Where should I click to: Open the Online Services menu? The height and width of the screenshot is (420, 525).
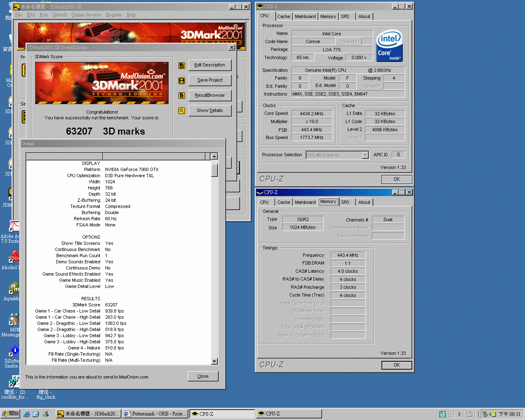click(x=86, y=15)
